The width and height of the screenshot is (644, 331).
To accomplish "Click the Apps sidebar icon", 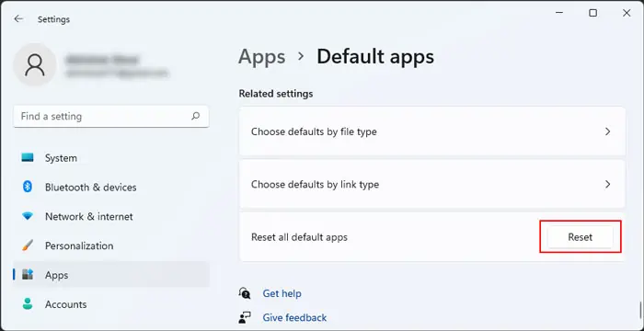I will pyautogui.click(x=28, y=275).
